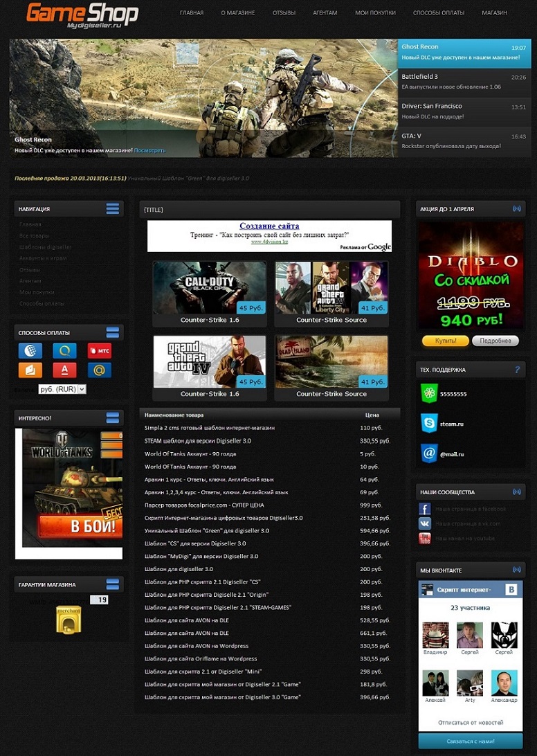Image resolution: width=537 pixels, height=756 pixels.
Task: Open the YouTube icon in communities
Action: point(425,538)
